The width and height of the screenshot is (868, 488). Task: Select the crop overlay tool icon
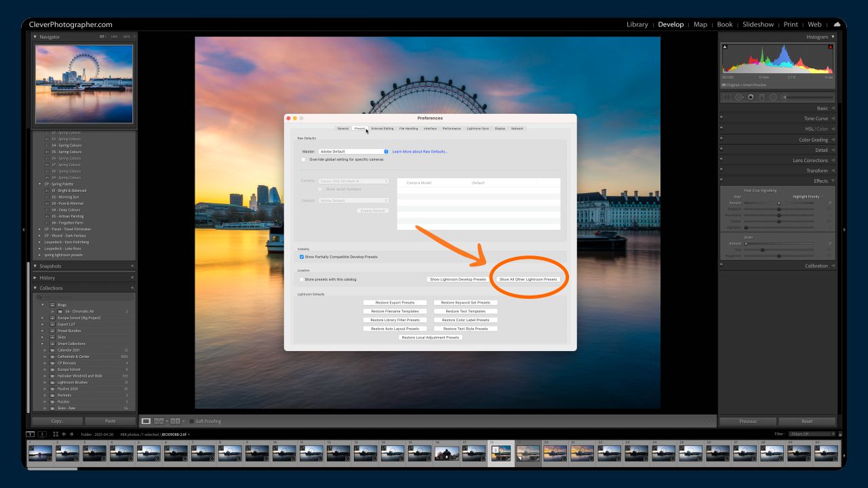tap(728, 97)
